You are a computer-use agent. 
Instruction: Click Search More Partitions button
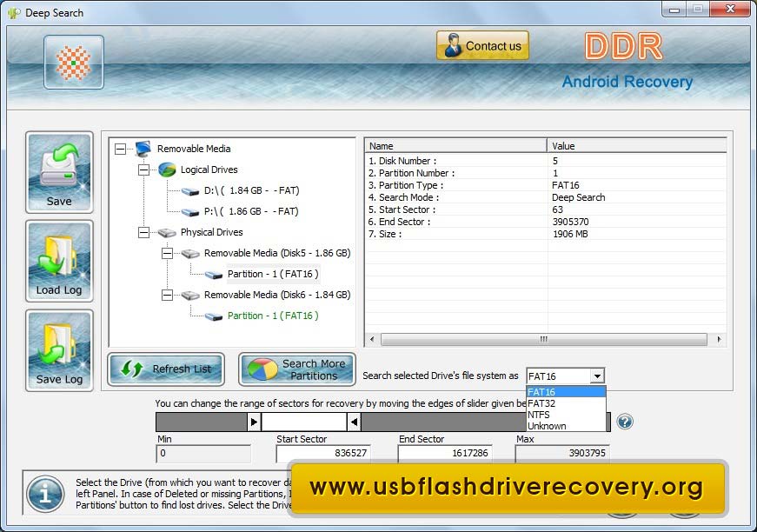point(297,369)
